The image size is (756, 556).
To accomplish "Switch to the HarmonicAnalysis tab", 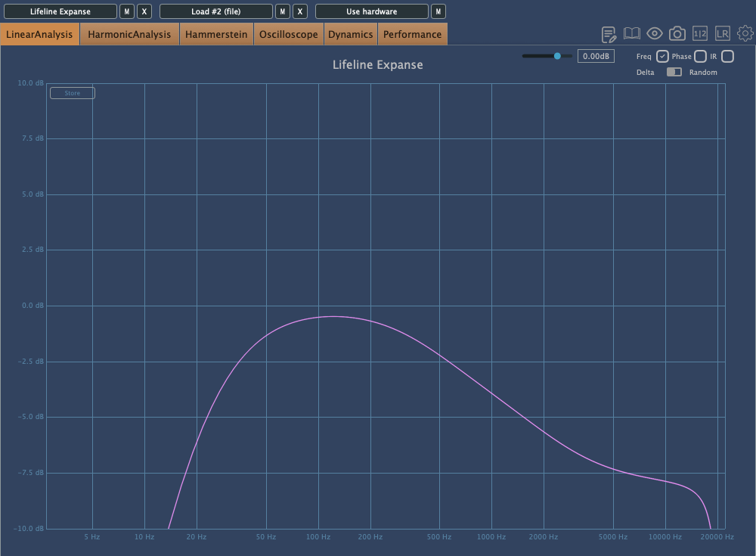I will pos(129,34).
